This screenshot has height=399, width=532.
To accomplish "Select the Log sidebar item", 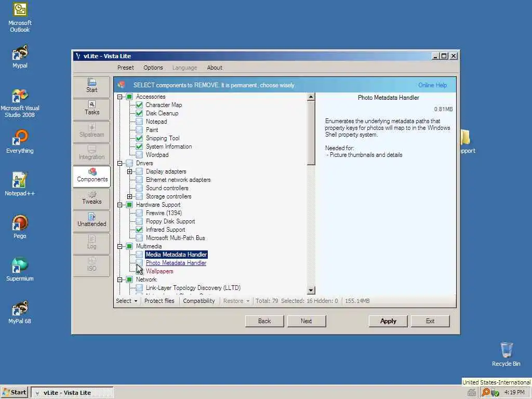I will (91, 243).
